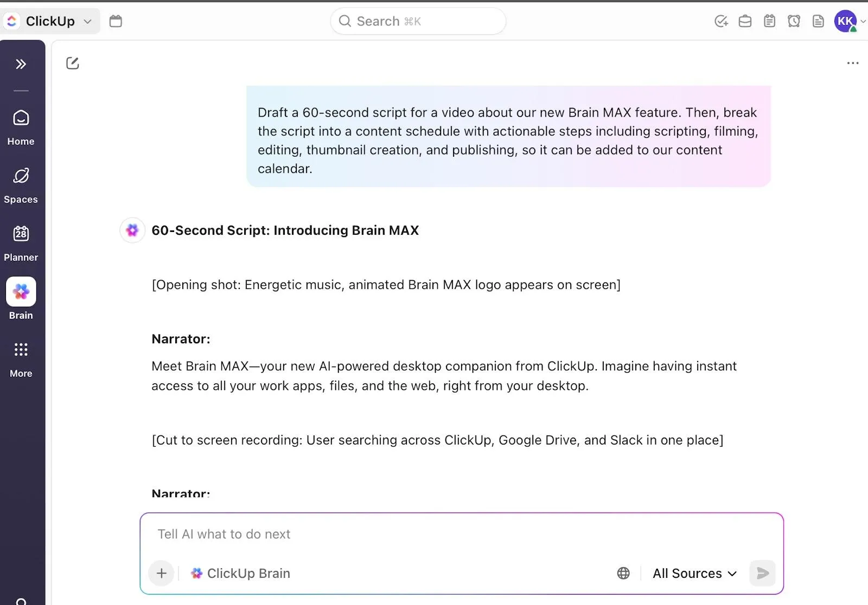Open the inbox tray icon in the top bar

(x=745, y=21)
